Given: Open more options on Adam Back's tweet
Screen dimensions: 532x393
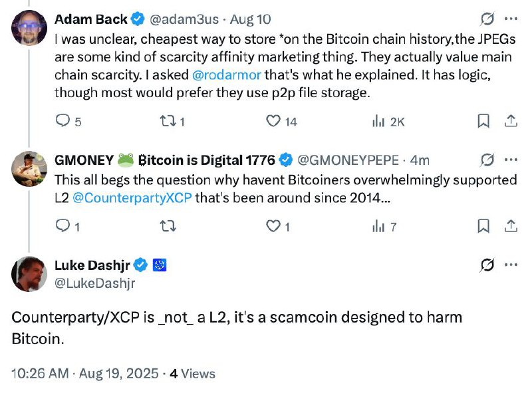Looking at the screenshot, I should [511, 19].
